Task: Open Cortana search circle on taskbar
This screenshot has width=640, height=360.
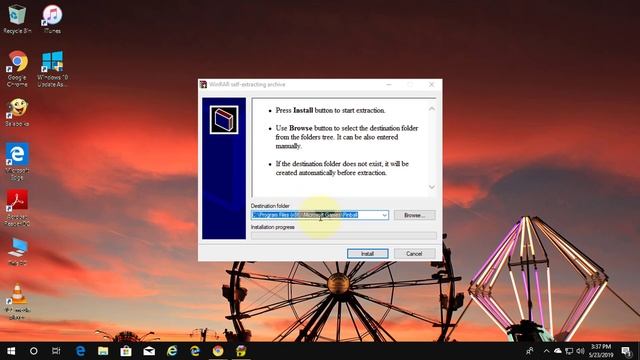Action: coord(33,351)
